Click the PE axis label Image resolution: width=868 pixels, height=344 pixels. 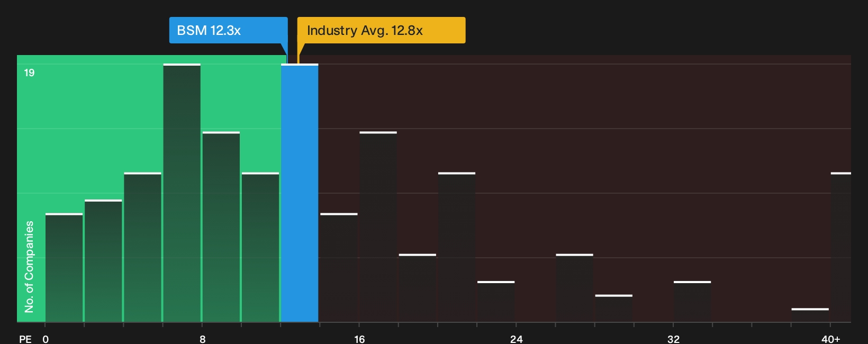click(x=25, y=339)
